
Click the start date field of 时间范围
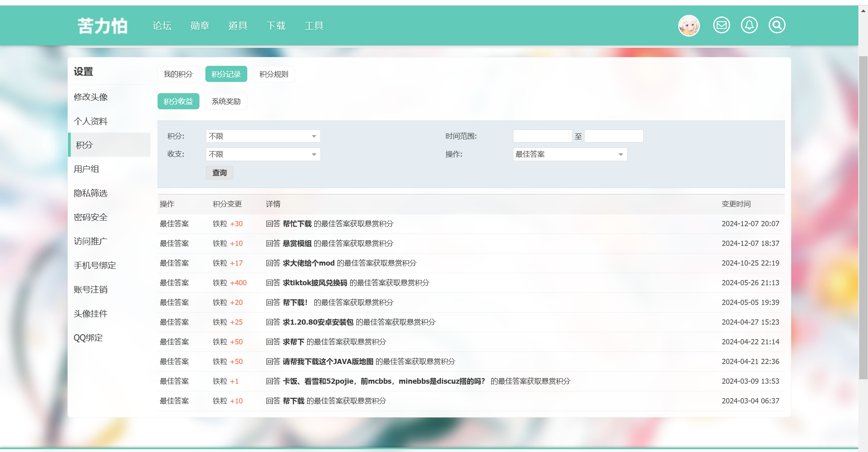point(542,136)
